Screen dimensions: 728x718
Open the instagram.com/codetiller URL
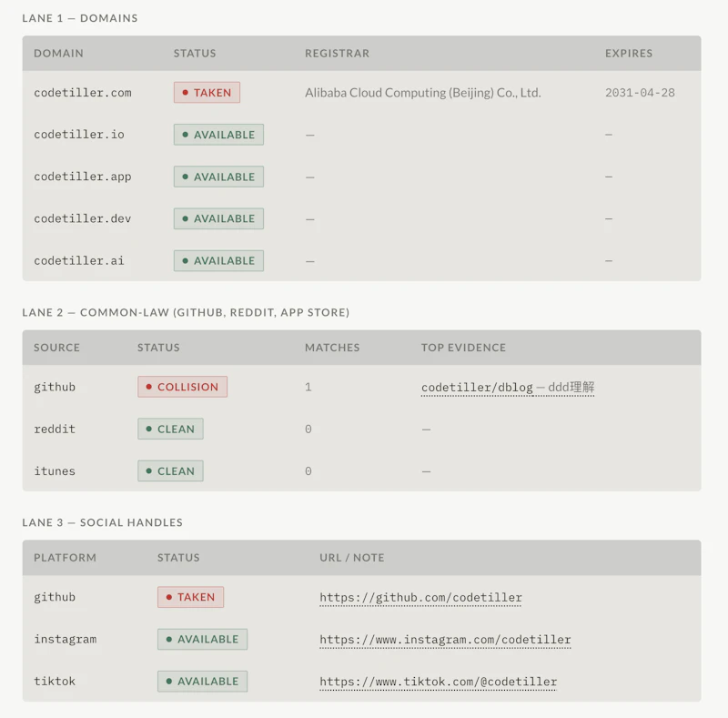pyautogui.click(x=445, y=640)
